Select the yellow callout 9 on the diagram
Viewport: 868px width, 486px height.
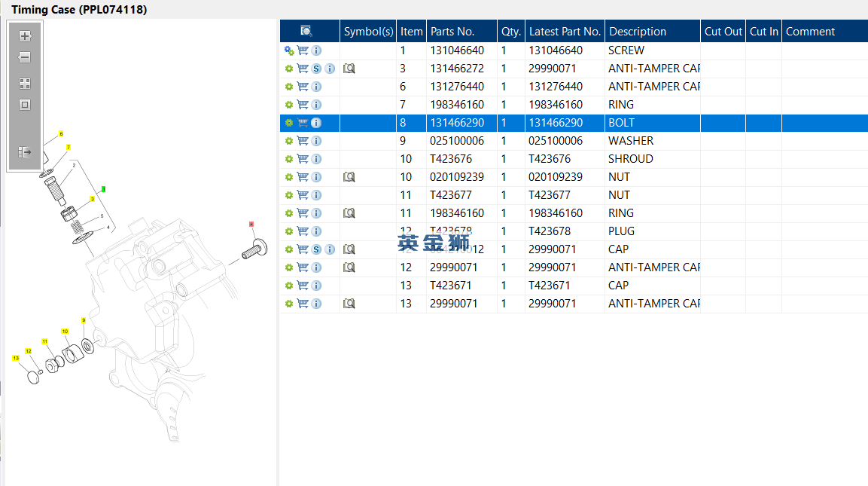pyautogui.click(x=84, y=320)
